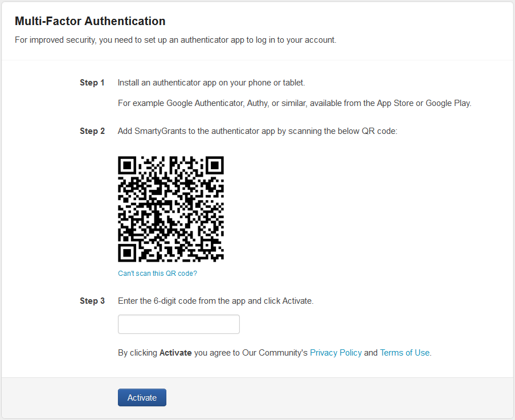Click the Step 3 label
This screenshot has height=420, width=515.
(92, 301)
